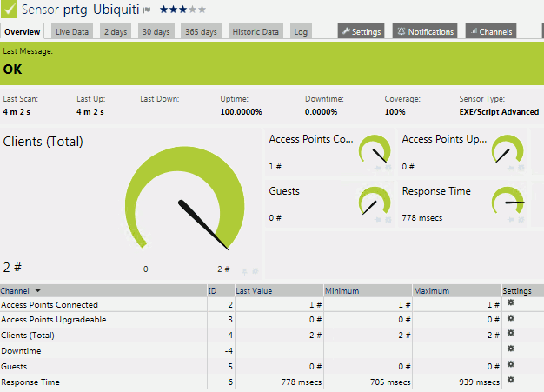This screenshot has height=392, width=544.
Task: Open the Channels button
Action: (491, 31)
